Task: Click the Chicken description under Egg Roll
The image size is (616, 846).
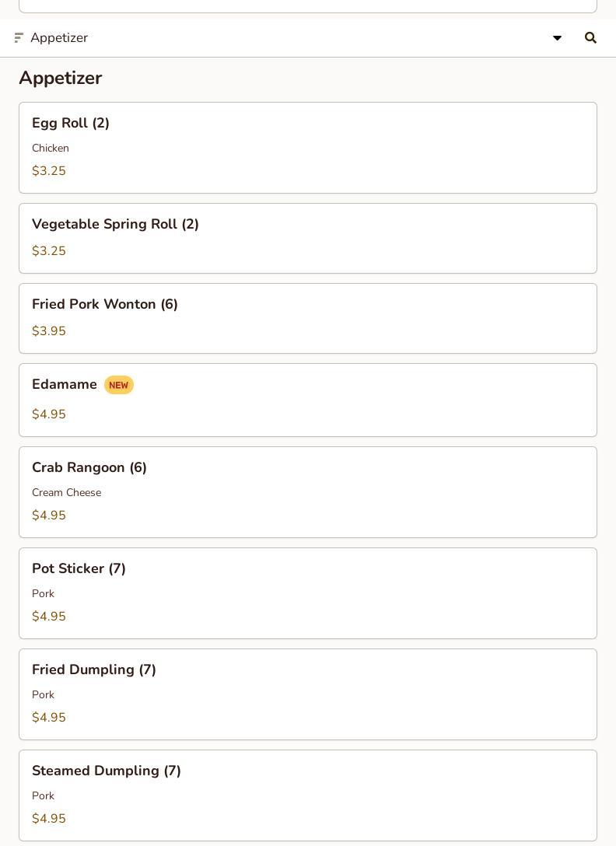Action: tap(51, 148)
